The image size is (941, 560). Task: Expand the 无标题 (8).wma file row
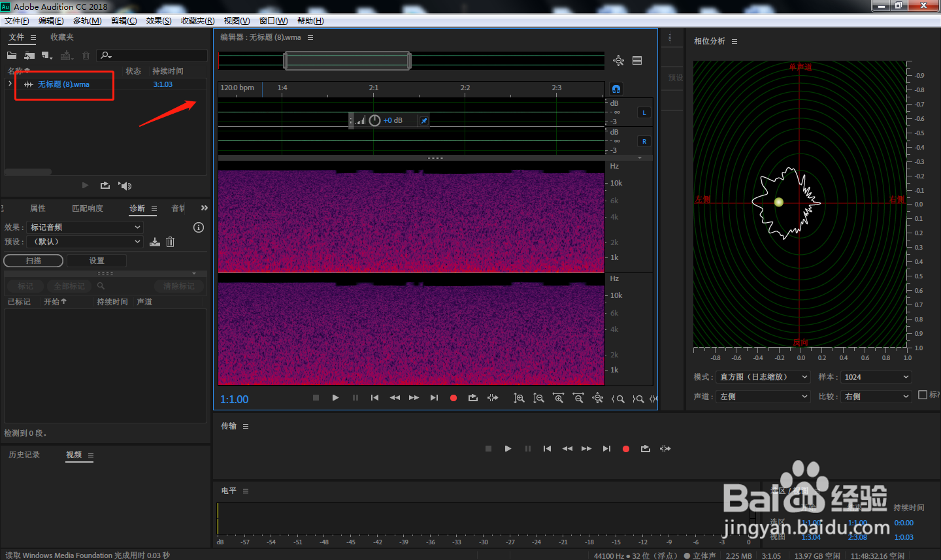[10, 84]
